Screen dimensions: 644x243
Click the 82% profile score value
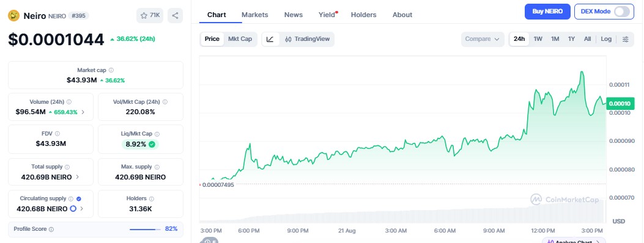tap(171, 229)
